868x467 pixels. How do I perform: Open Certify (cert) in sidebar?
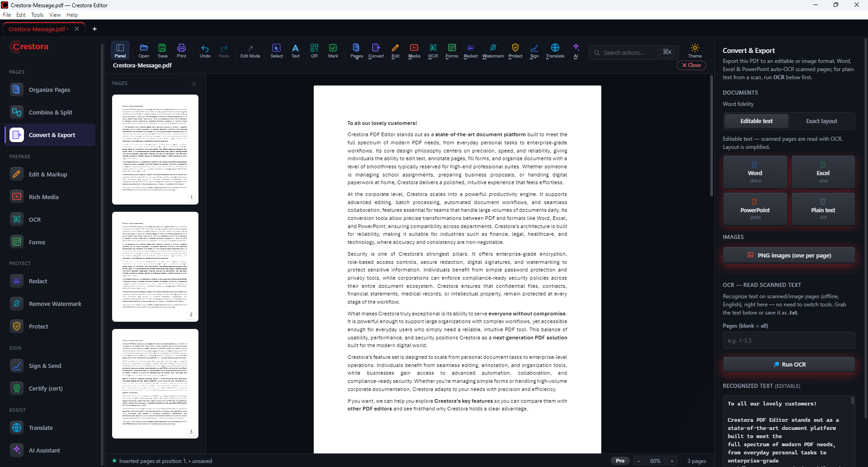point(50,388)
